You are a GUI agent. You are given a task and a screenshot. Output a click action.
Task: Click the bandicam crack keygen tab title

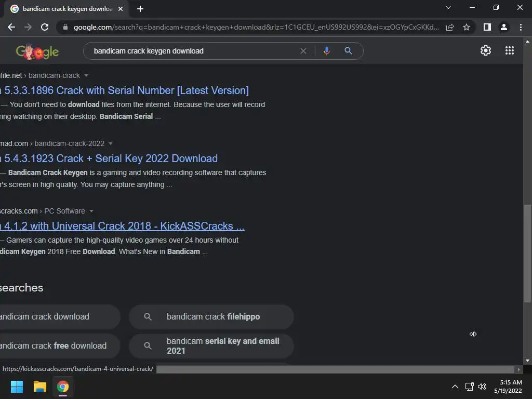68,9
